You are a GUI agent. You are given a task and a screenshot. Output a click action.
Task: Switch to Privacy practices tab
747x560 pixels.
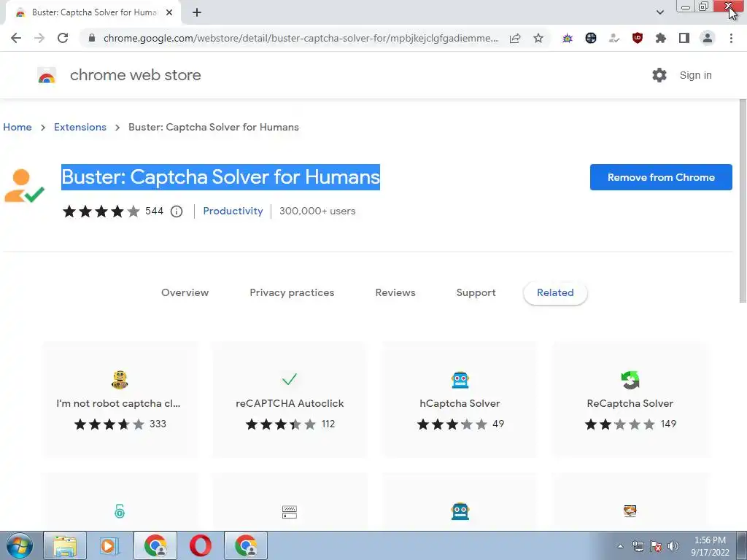[x=292, y=292]
